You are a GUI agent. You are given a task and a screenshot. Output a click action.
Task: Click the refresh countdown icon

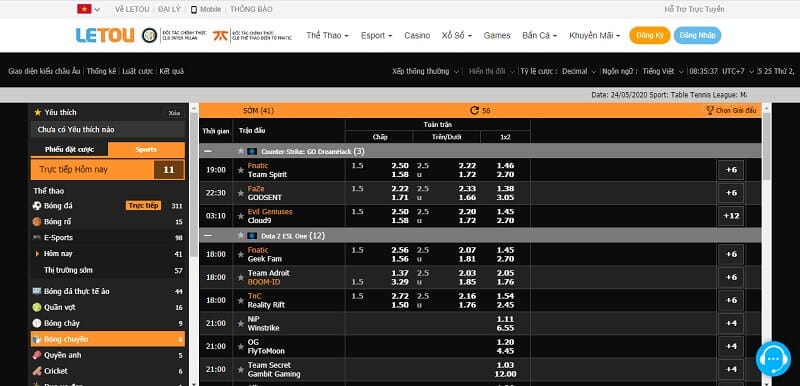[474, 110]
